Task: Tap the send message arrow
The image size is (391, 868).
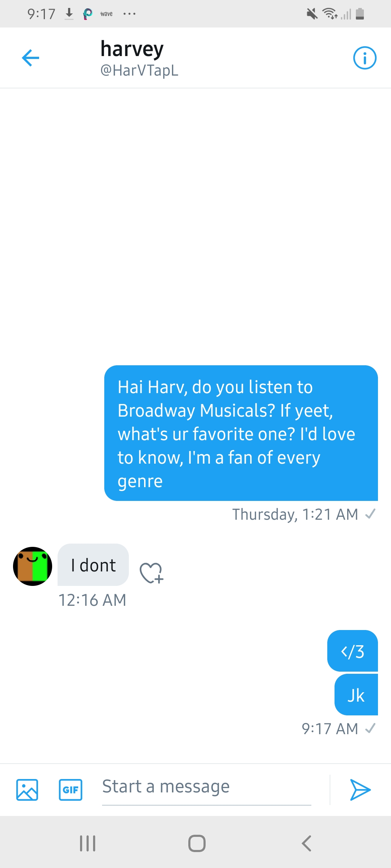Action: 360,790
